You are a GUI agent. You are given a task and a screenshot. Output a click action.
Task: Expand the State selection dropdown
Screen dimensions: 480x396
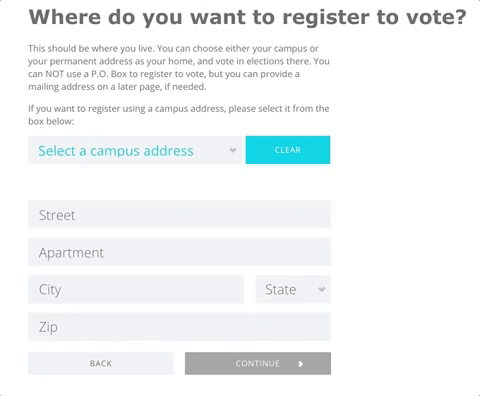tap(293, 289)
